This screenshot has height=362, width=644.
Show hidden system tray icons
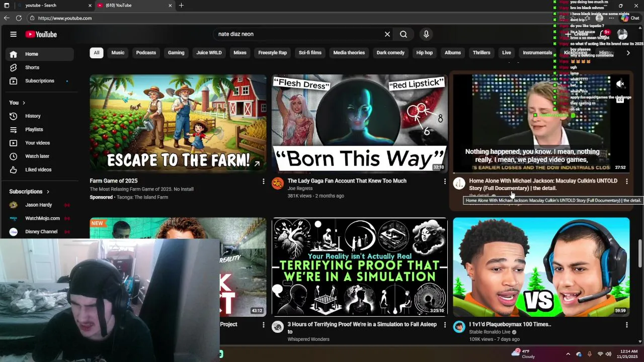point(568,354)
